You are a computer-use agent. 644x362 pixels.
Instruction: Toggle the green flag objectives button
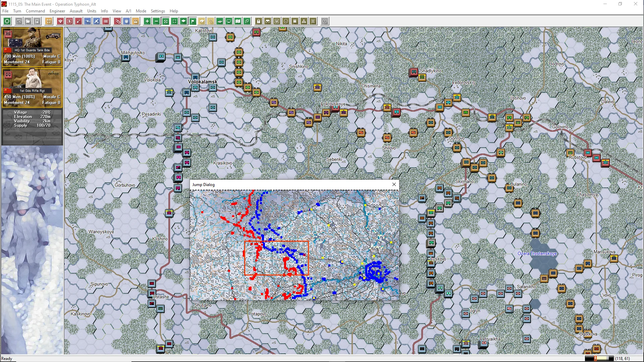193,21
